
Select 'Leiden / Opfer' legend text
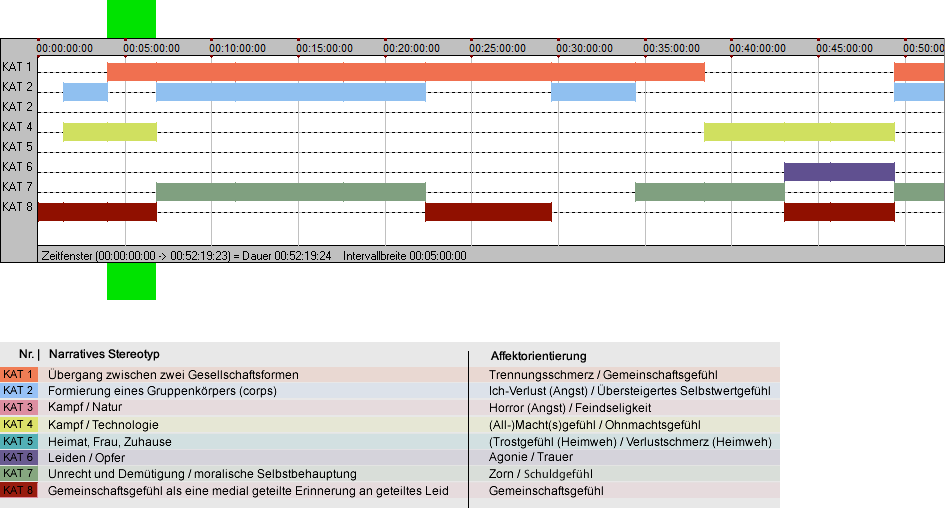(x=86, y=458)
